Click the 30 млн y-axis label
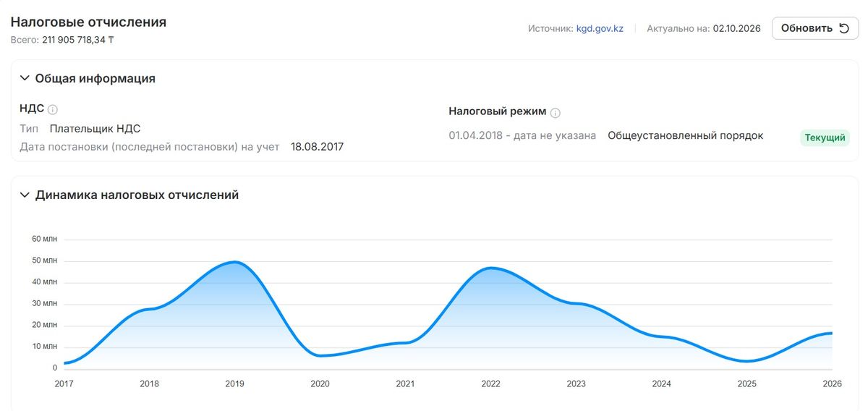The image size is (868, 411). click(x=45, y=303)
